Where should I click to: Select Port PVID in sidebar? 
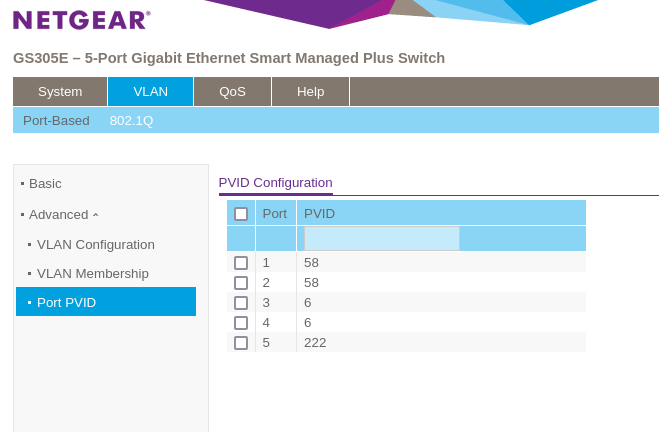66,302
